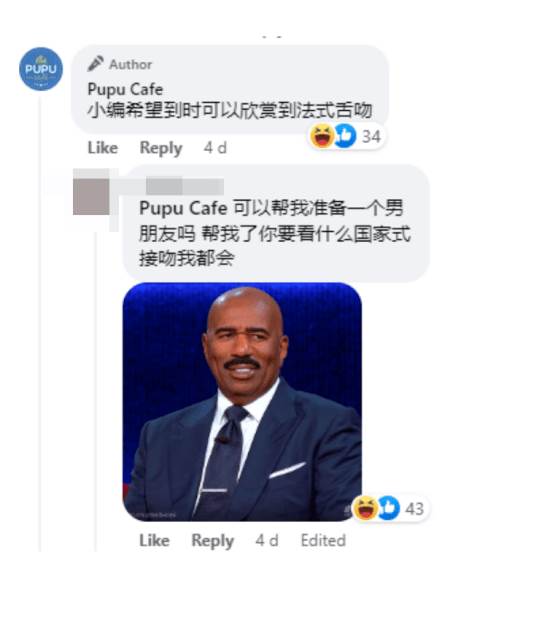The height and width of the screenshot is (627, 550).
Task: Open the Pupu Cafe author name link
Action: tap(125, 89)
